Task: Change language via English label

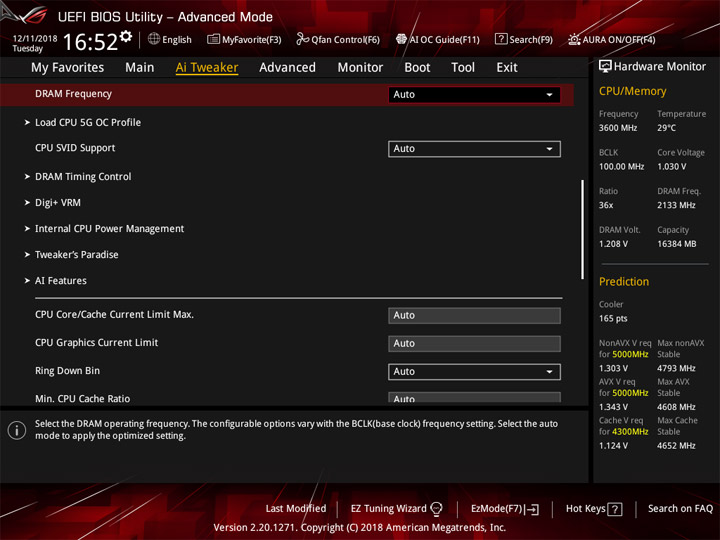Action: click(x=177, y=39)
